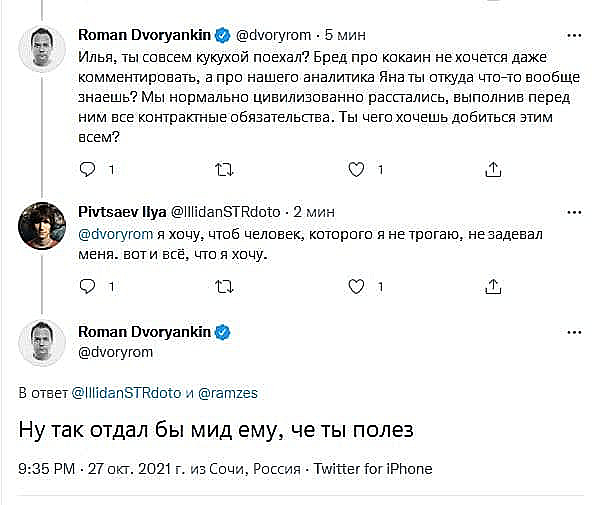Open Roman Dvoryankin's name in the main tweet
Screen dimensions: 599x505
coord(144,332)
